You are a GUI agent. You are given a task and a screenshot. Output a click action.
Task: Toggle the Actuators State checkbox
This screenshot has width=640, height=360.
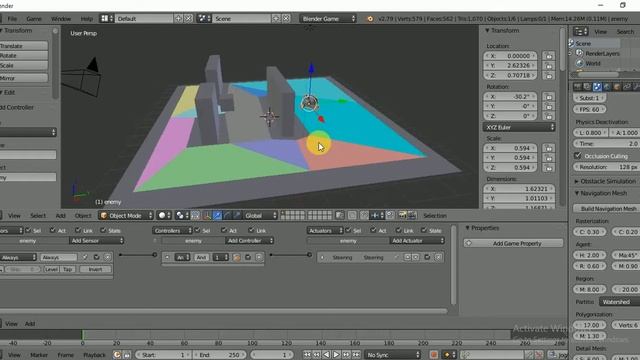[x=424, y=231]
